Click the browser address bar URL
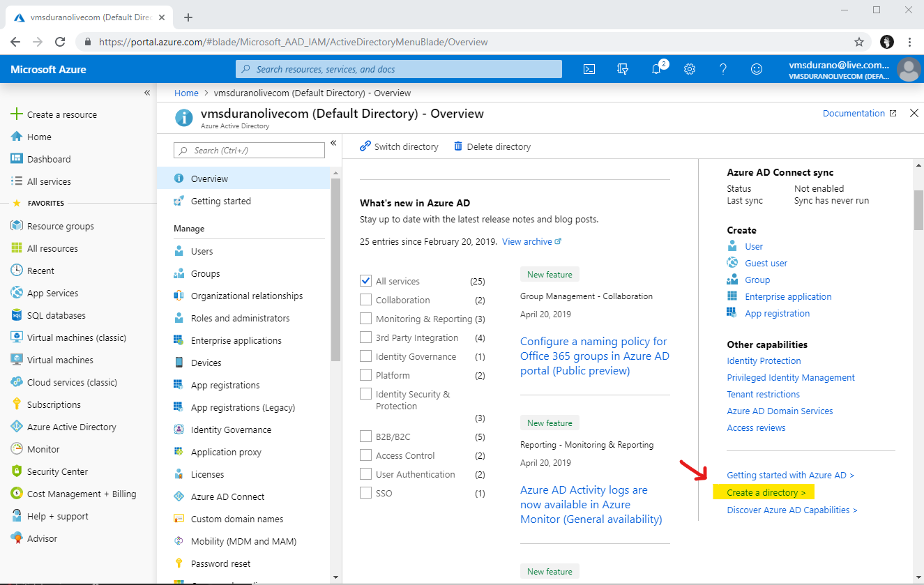The height and width of the screenshot is (585, 924). tap(294, 42)
